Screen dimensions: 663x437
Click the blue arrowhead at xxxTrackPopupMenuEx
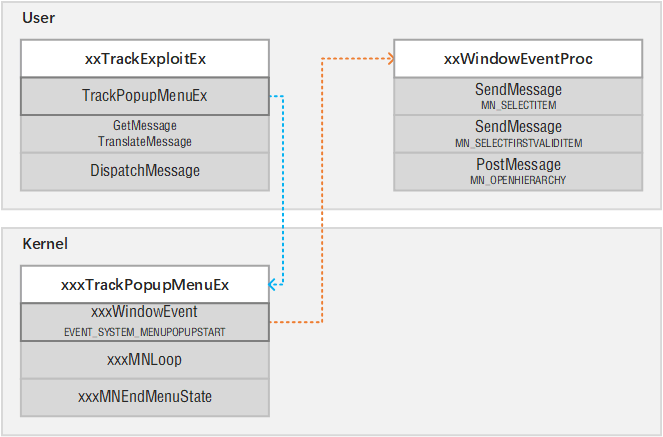click(x=275, y=285)
